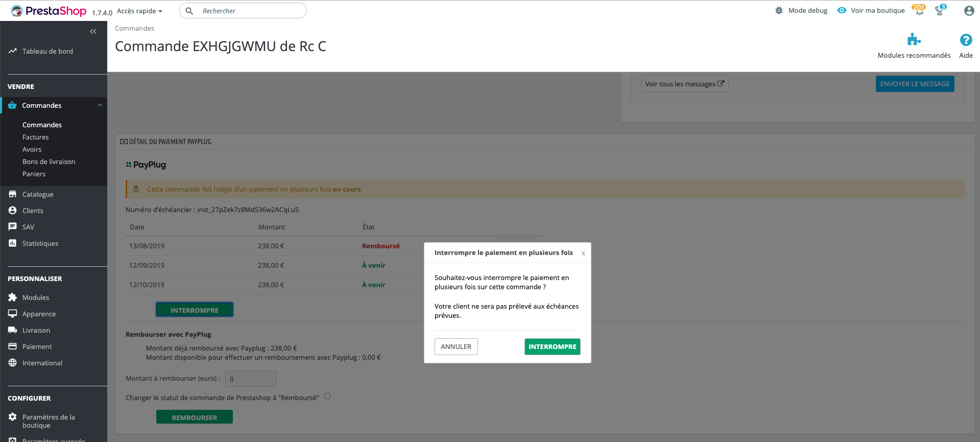980x442 pixels.
Task: Open 'Voir tous les messages' link
Action: [x=684, y=84]
